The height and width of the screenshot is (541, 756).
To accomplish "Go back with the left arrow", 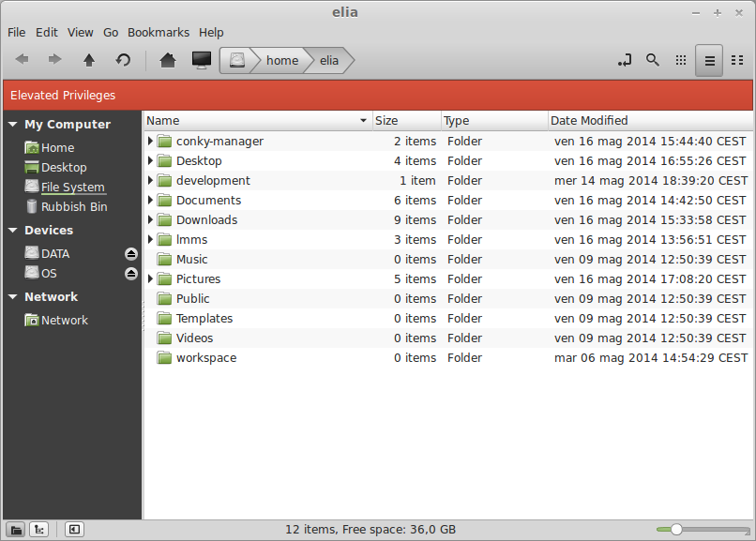I will [23, 60].
